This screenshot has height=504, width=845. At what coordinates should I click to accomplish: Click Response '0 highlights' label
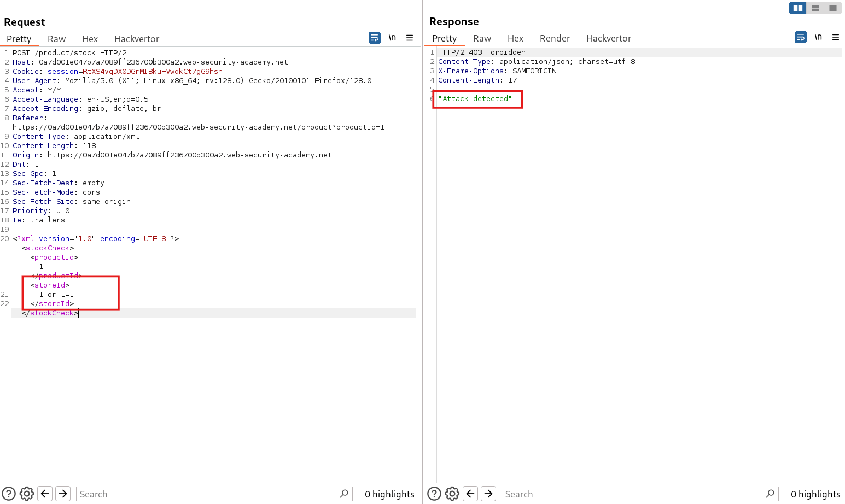click(x=815, y=494)
